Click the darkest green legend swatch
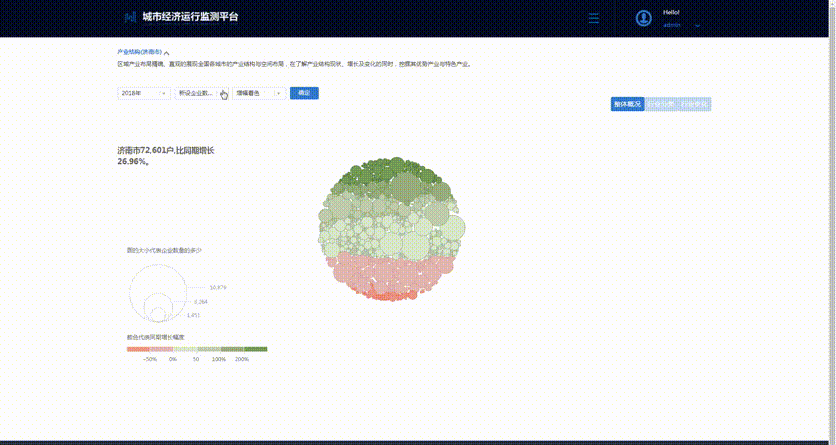 pos(255,349)
